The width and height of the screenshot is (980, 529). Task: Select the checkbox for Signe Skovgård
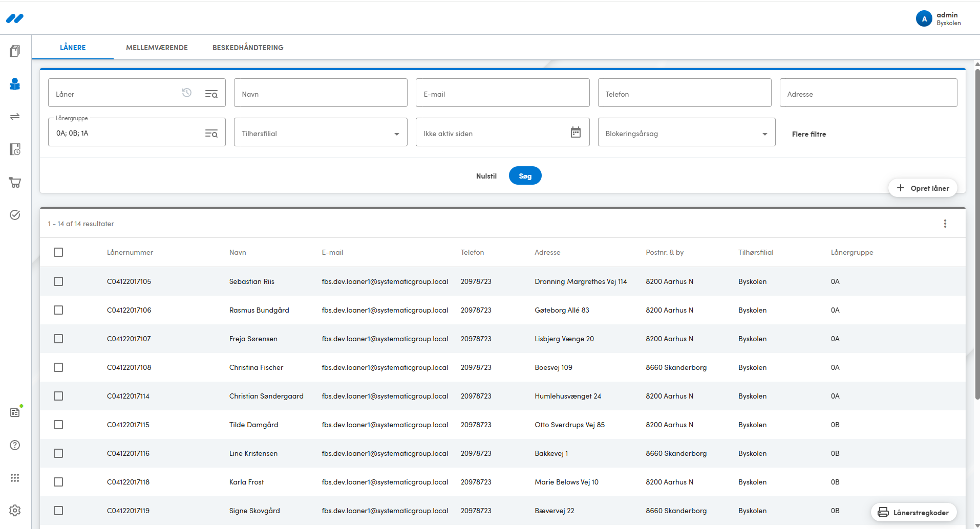coord(58,511)
